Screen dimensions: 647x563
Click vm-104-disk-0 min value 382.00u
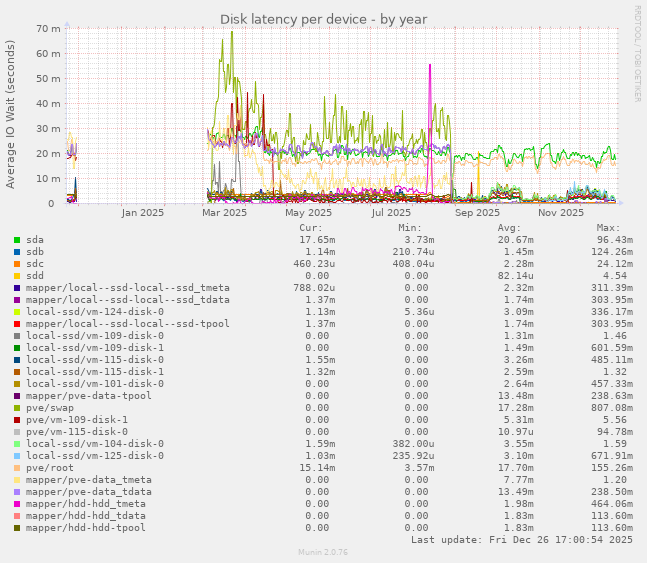pyautogui.click(x=413, y=444)
